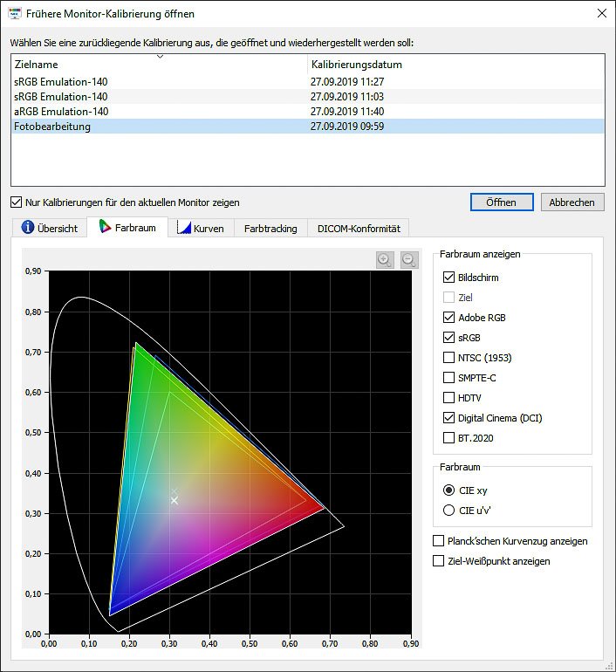This screenshot has height=672, width=616.
Task: Click the date 27.09.2019 09:59
Action: click(x=347, y=126)
